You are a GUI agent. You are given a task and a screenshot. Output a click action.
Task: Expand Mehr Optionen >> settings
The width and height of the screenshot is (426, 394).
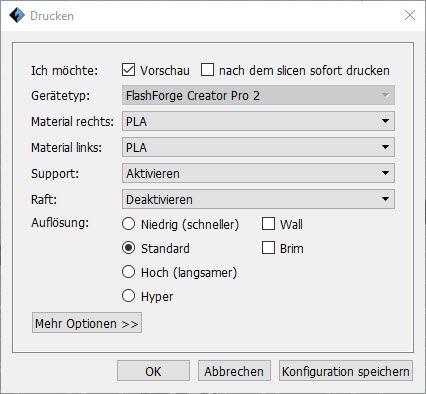point(87,323)
